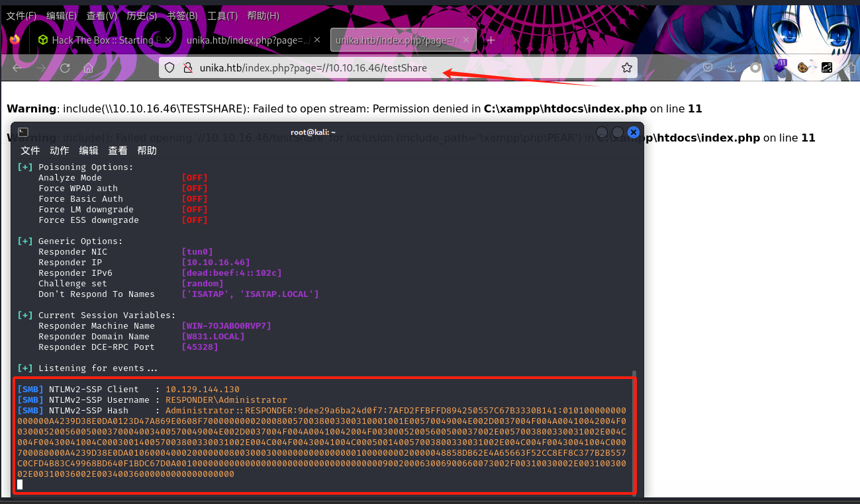The height and width of the screenshot is (504, 860).
Task: Open Firefox 历史(S) menu
Action: tap(142, 15)
